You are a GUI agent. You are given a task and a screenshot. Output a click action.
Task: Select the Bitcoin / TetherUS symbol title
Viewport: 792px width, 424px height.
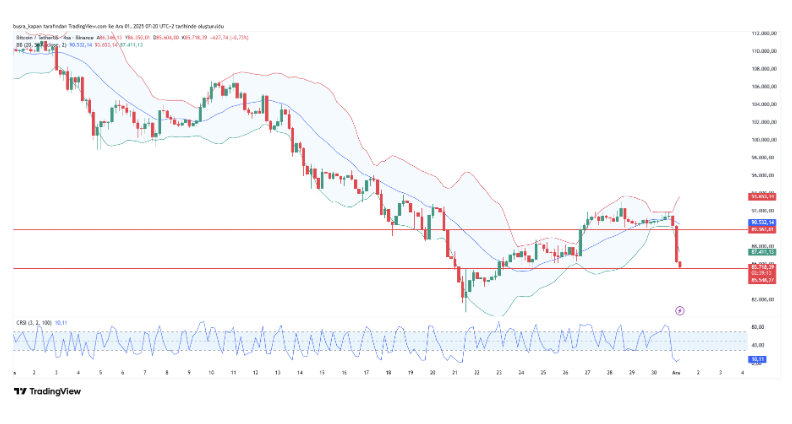pos(40,37)
